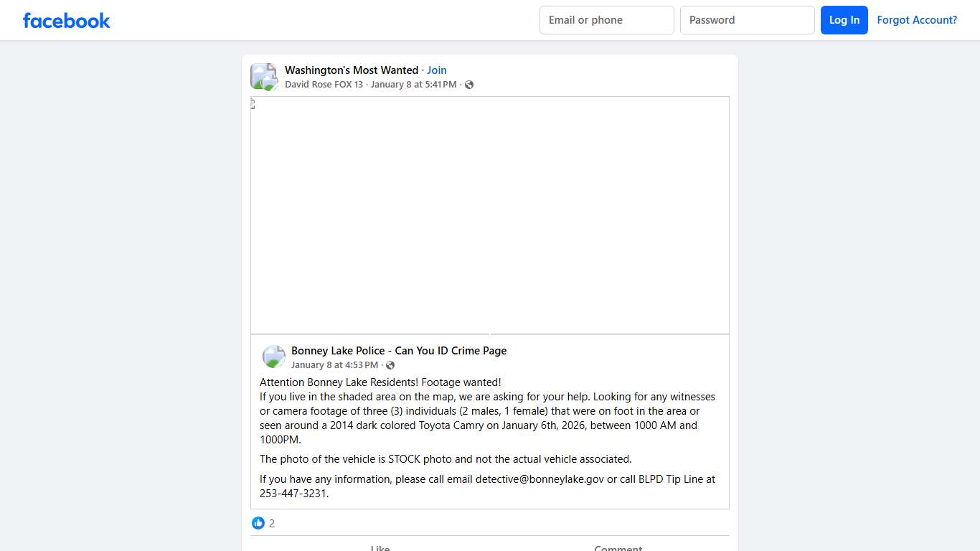The image size is (980, 551).
Task: Click the reaction count showing 2 likes
Action: coord(272,523)
